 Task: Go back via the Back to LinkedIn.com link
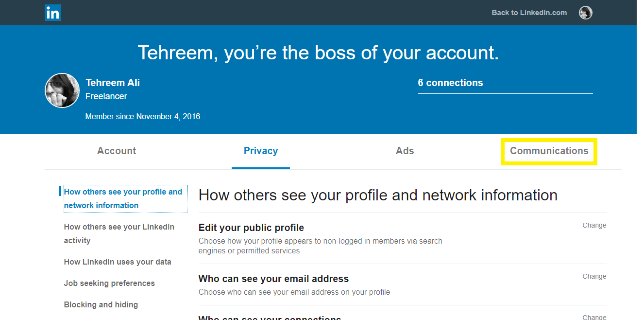529,13
